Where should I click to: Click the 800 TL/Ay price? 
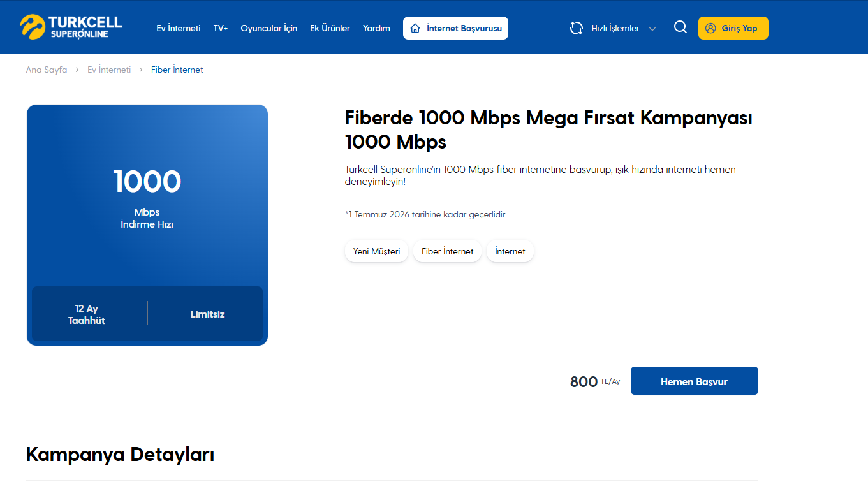pos(595,382)
